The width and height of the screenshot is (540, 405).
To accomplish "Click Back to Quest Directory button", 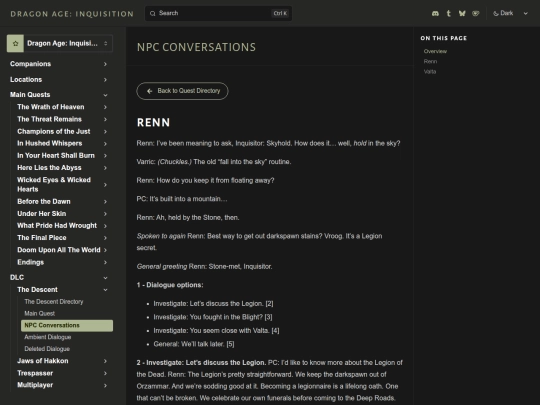I will pos(182,91).
